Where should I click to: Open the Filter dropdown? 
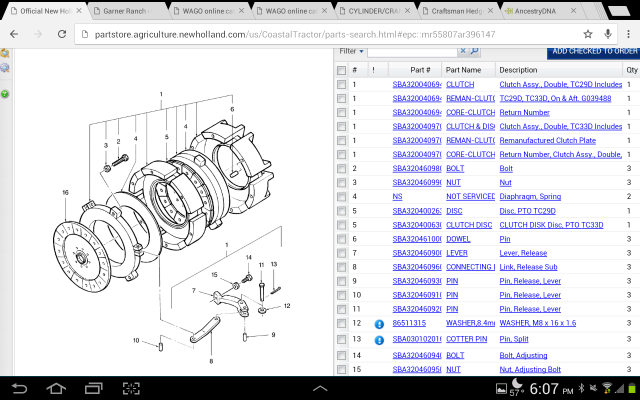[x=351, y=51]
